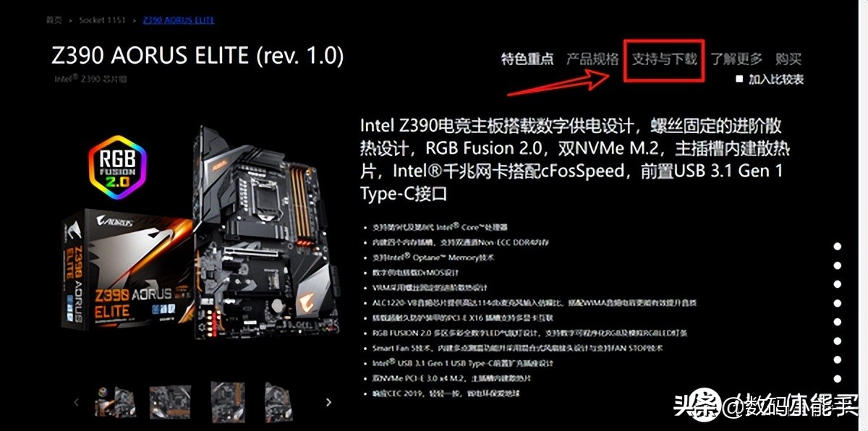Click the next arrow in thumbnail carousel
This screenshot has width=868, height=431.
[x=328, y=402]
